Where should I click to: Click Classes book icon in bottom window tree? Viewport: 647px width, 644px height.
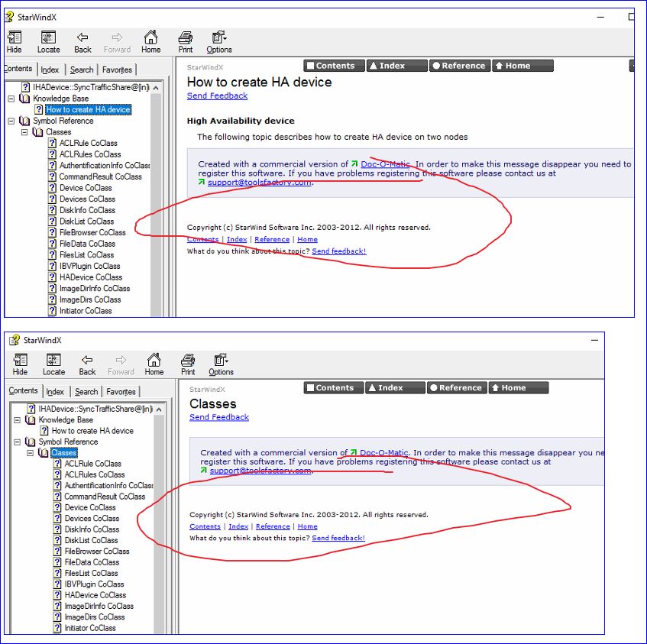coord(44,453)
